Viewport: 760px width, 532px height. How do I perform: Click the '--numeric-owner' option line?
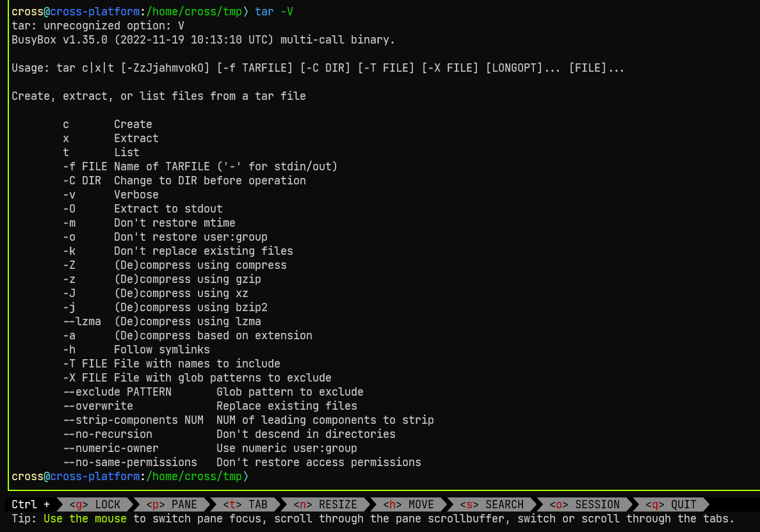pyautogui.click(x=210, y=447)
